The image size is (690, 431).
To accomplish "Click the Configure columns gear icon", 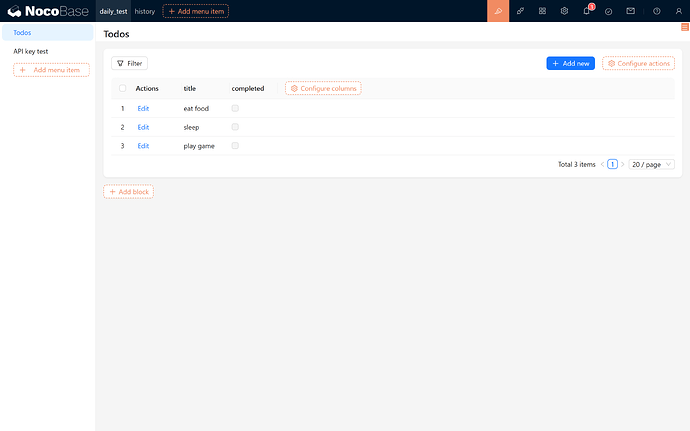I will [x=294, y=88].
